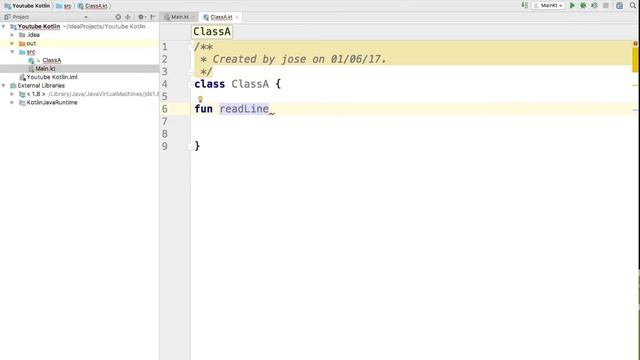Click the ClassA sticky header label in editor
Viewport: 640px width, 360px height.
(212, 31)
